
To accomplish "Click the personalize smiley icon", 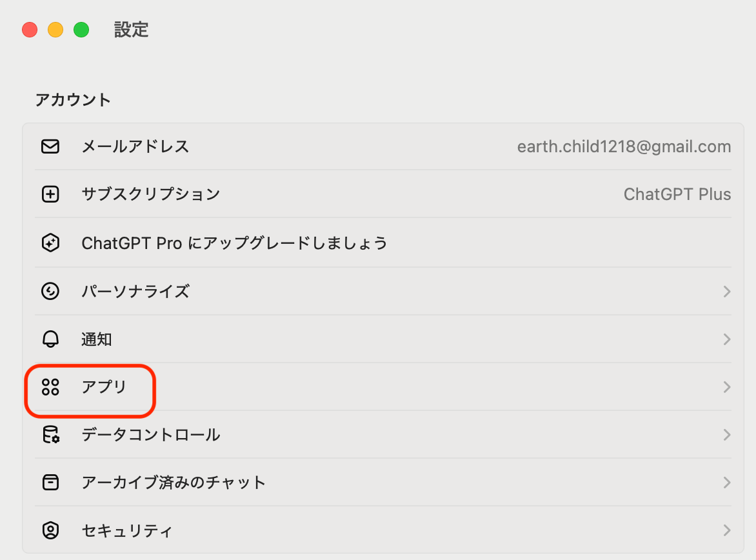I will point(50,292).
